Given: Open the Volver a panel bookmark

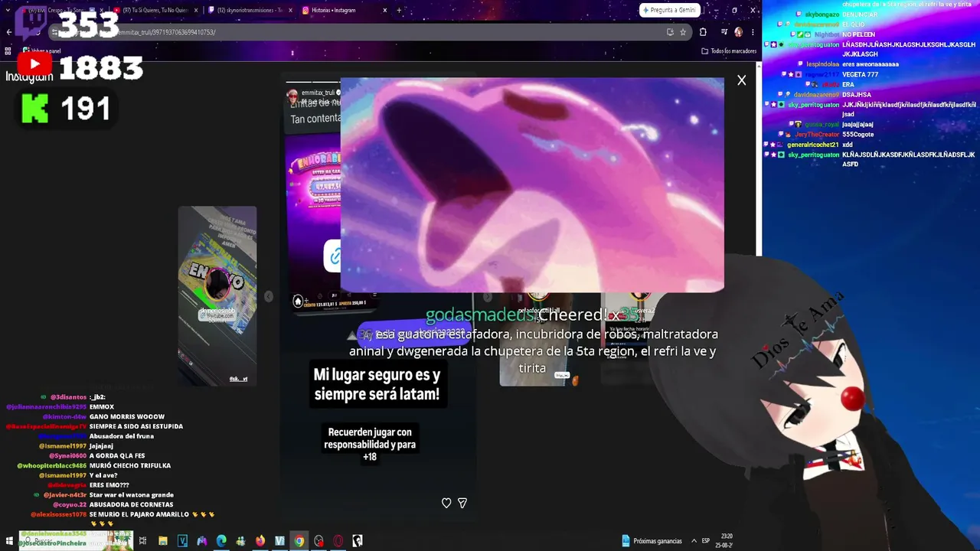Looking at the screenshot, I should point(42,51).
